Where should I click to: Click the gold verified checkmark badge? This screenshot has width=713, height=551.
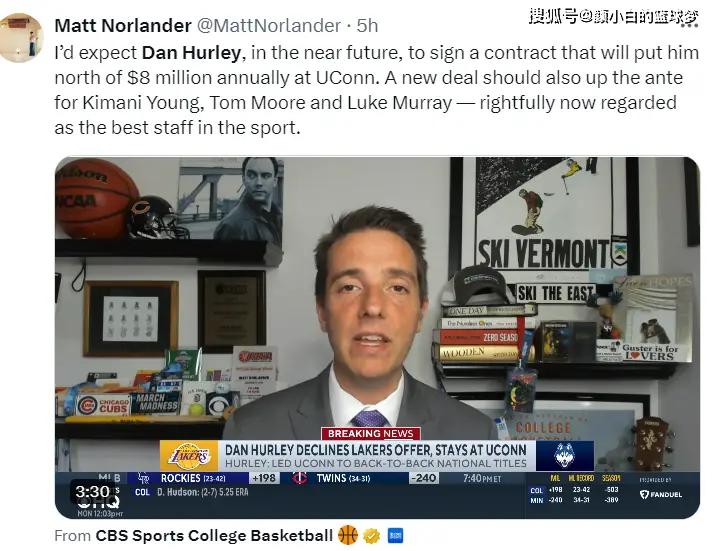coord(372,536)
